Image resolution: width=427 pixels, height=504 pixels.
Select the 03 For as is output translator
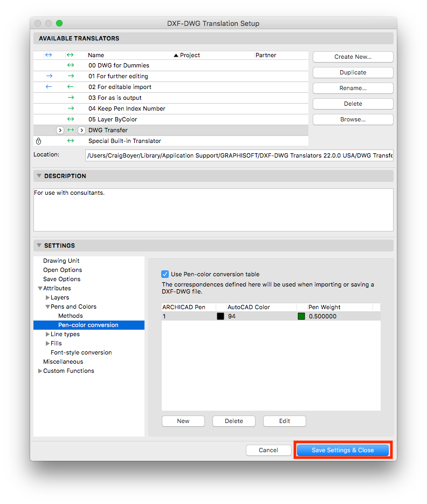(x=171, y=98)
